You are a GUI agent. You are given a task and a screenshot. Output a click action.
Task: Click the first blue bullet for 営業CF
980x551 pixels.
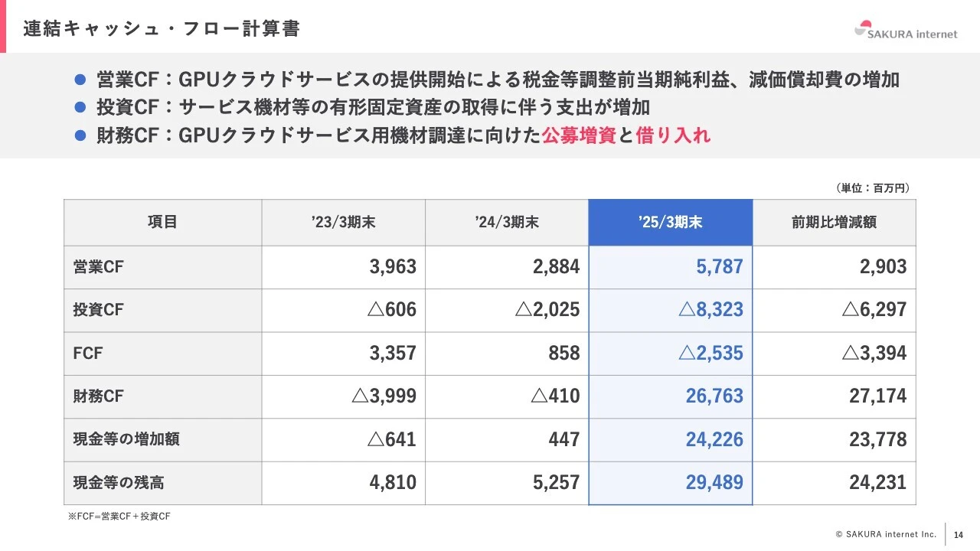[x=80, y=80]
